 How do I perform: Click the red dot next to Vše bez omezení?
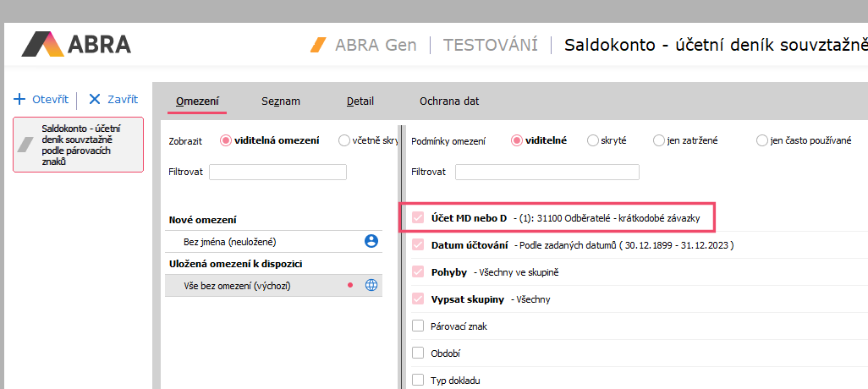[350, 286]
